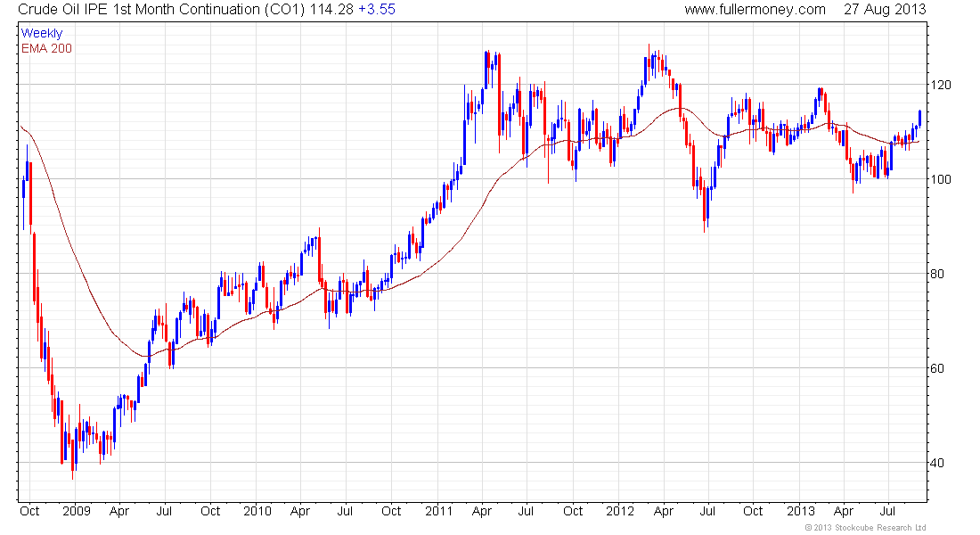Click the price change value +3.55
980x535 pixels.
click(377, 10)
